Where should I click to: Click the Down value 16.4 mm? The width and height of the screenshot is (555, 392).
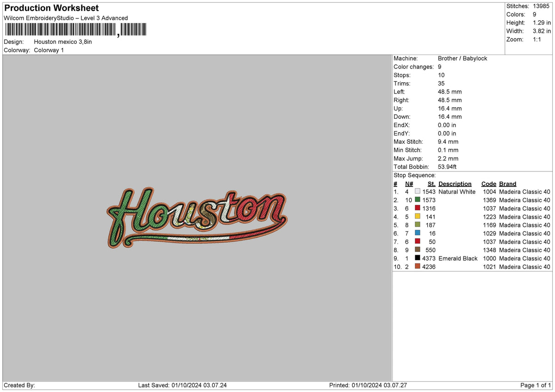coord(450,116)
